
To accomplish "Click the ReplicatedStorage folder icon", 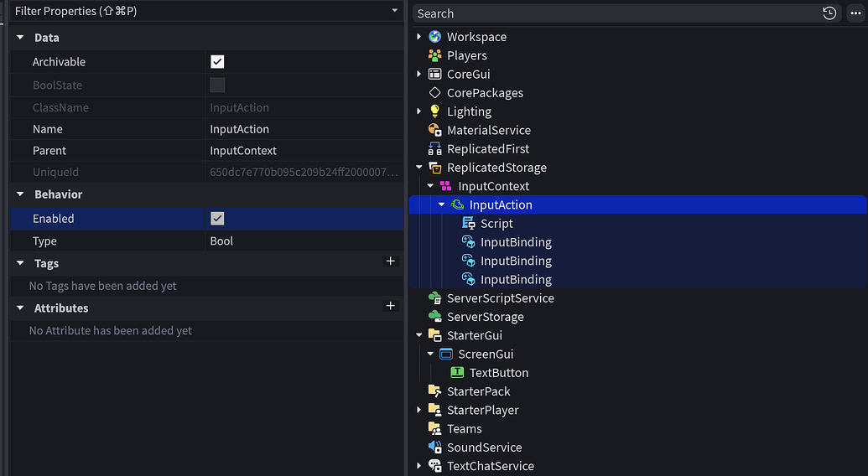I will pyautogui.click(x=435, y=168).
